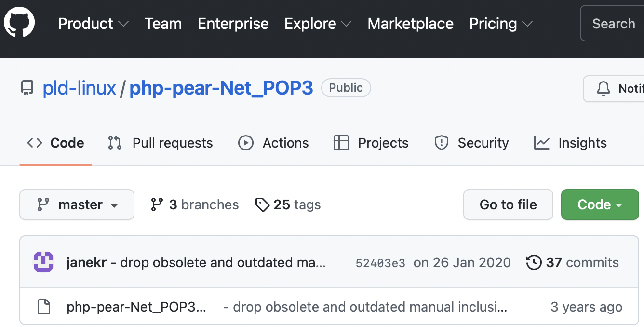Click the repository book icon

click(x=27, y=88)
